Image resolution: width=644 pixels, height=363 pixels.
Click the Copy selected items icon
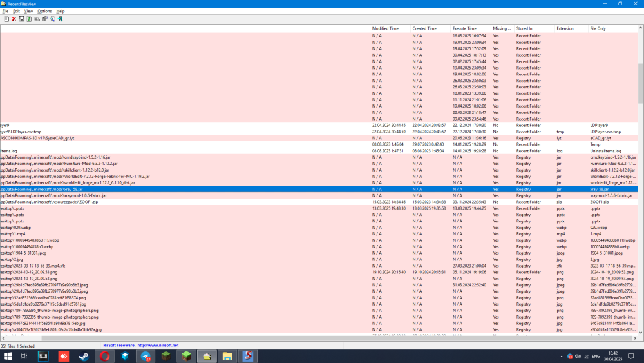point(37,19)
